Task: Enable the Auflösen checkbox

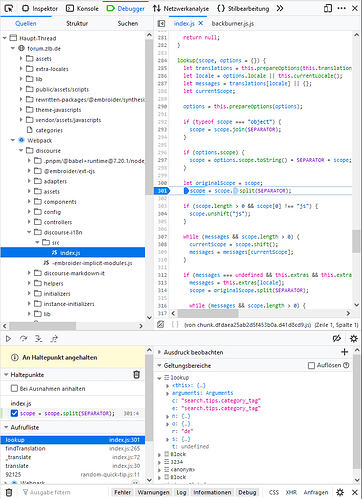Action: coord(311,366)
